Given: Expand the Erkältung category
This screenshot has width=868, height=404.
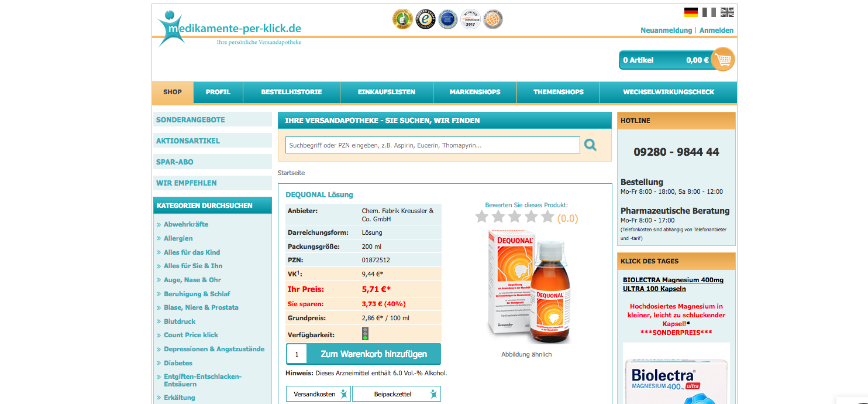Looking at the screenshot, I should click(x=179, y=398).
